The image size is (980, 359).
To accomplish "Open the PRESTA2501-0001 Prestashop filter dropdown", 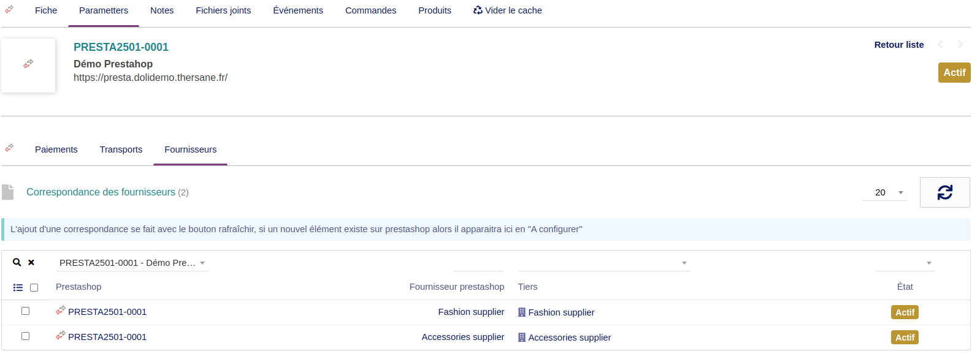I will pos(132,263).
